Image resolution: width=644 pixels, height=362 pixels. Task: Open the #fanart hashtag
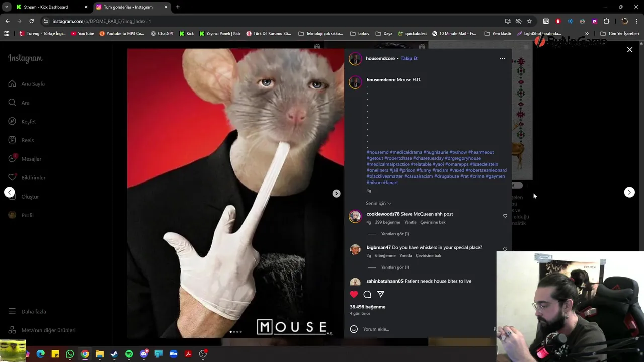(390, 183)
